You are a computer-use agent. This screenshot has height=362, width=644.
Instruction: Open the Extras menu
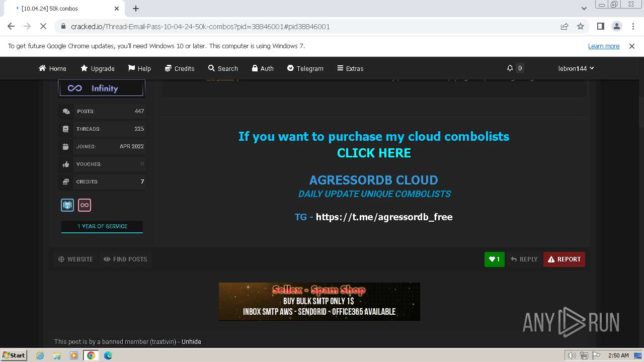[x=350, y=68]
